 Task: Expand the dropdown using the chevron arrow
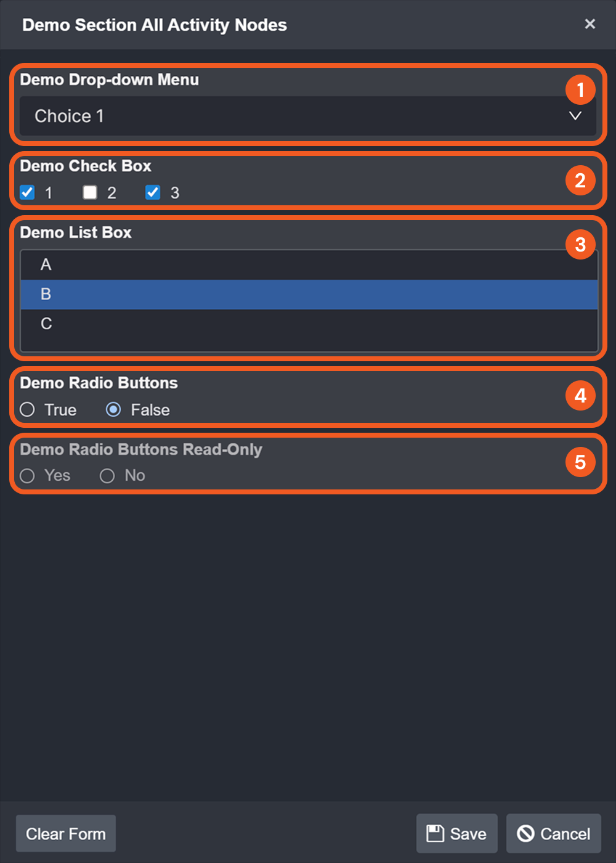point(575,116)
